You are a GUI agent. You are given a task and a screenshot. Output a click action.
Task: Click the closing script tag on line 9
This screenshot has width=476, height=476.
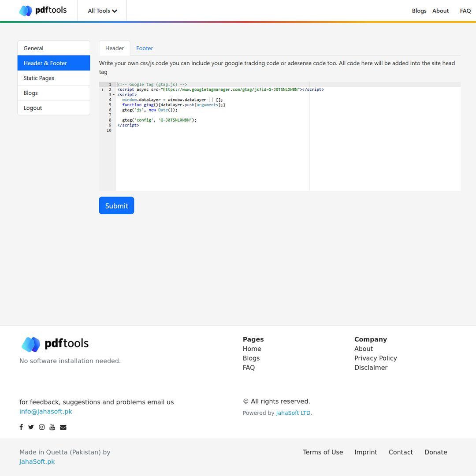coord(128,125)
